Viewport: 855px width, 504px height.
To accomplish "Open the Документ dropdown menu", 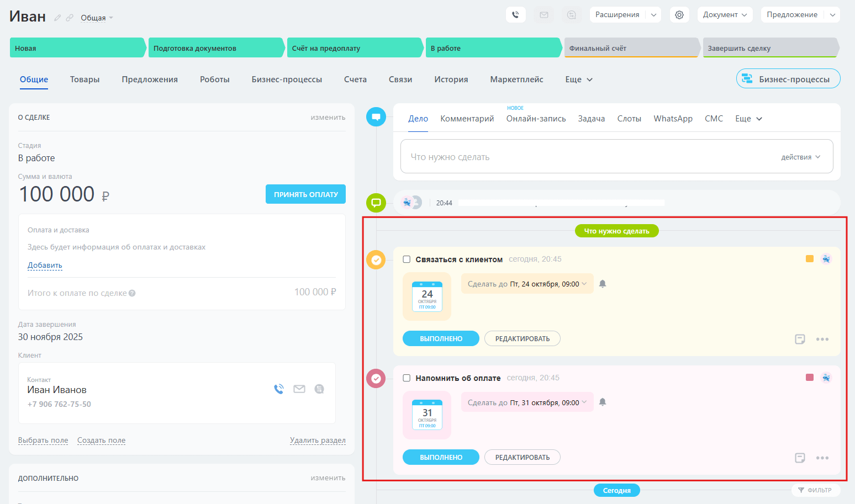I will click(x=725, y=15).
